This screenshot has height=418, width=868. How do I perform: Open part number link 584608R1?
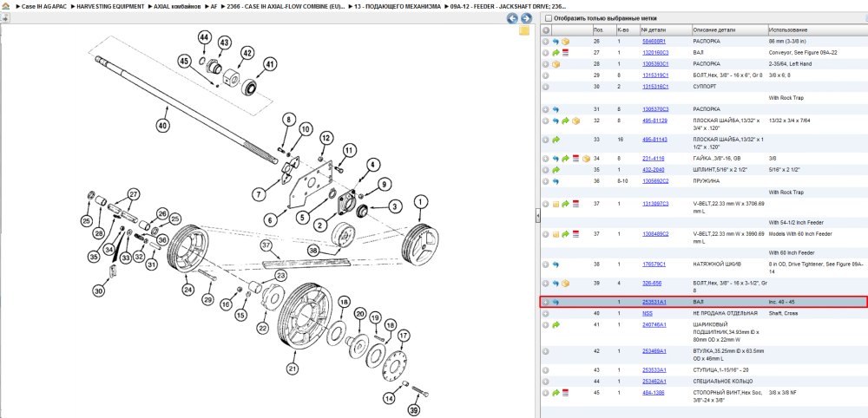654,42
